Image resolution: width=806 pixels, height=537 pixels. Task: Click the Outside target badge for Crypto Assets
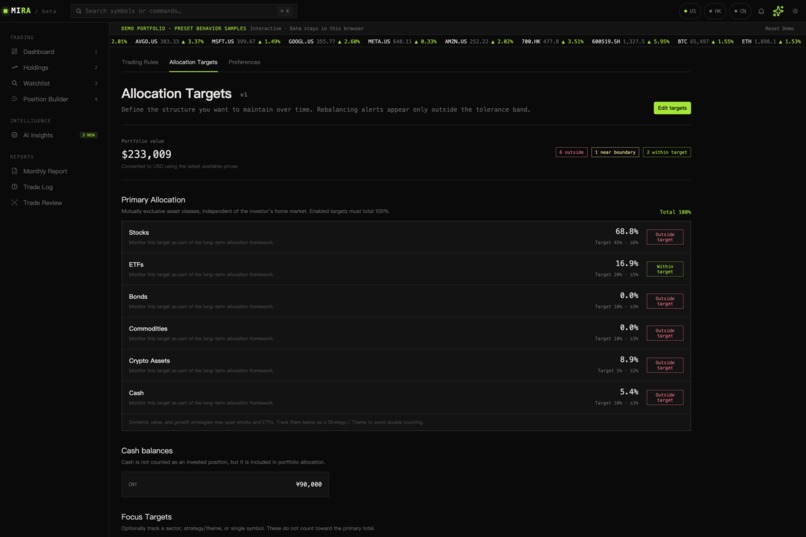click(x=665, y=365)
